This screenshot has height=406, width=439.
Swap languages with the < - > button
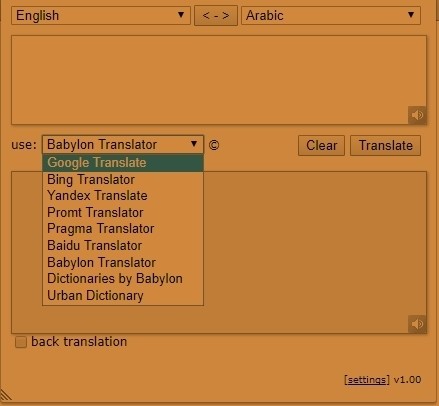216,15
